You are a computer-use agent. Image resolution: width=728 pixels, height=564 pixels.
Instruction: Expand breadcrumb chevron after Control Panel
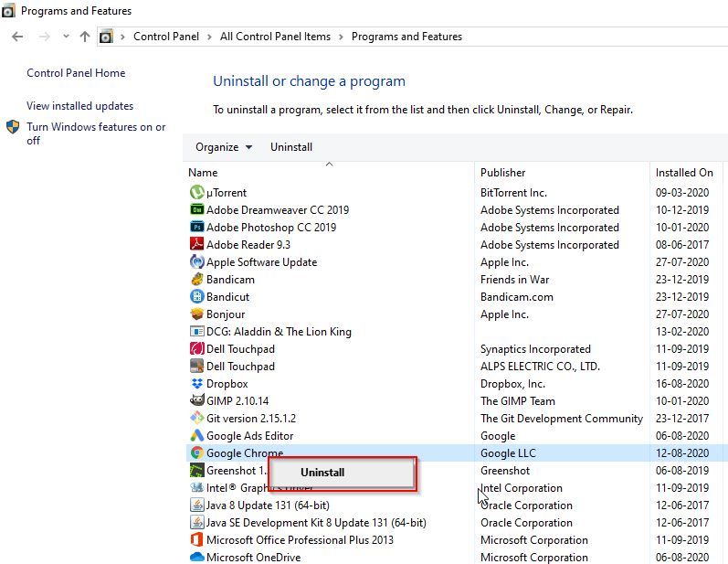[210, 37]
